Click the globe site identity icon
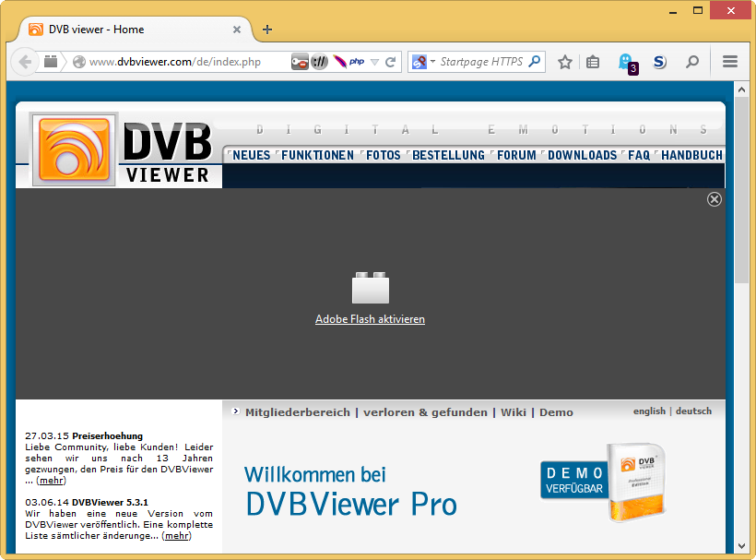756x560 pixels. (x=79, y=62)
